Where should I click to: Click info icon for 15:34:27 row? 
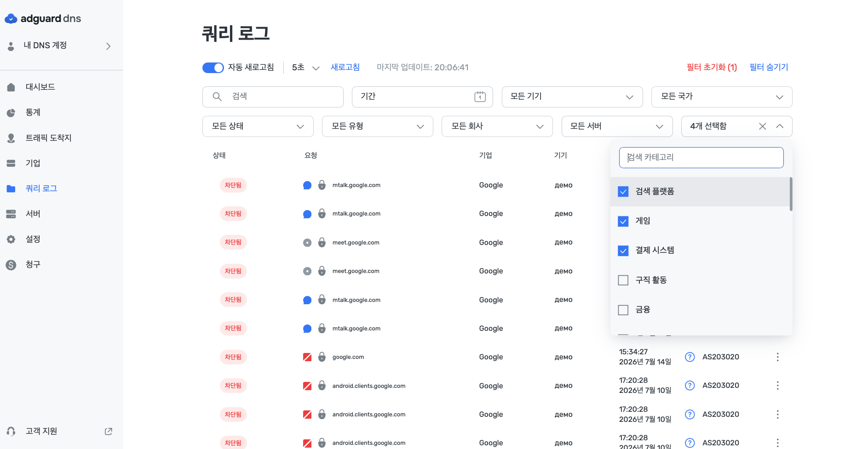(x=690, y=357)
